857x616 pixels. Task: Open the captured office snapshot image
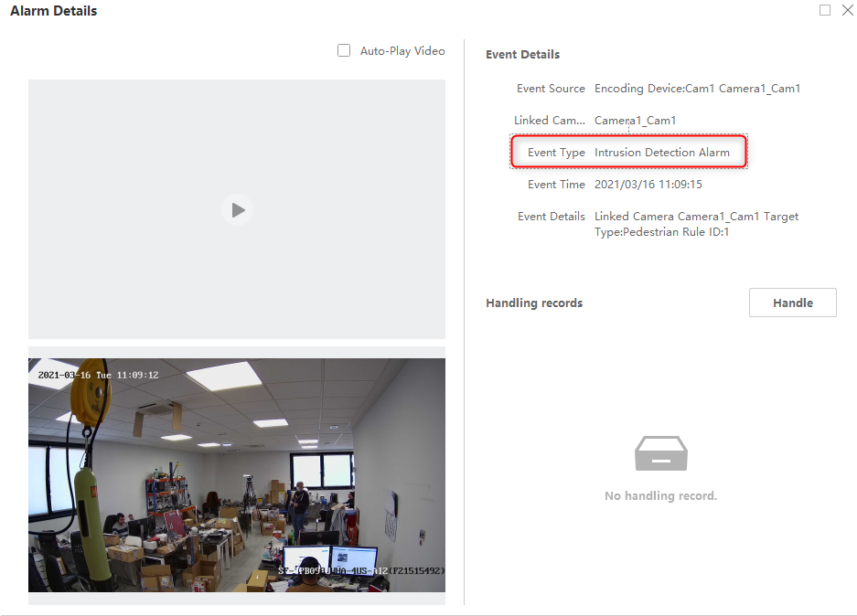[x=237, y=475]
